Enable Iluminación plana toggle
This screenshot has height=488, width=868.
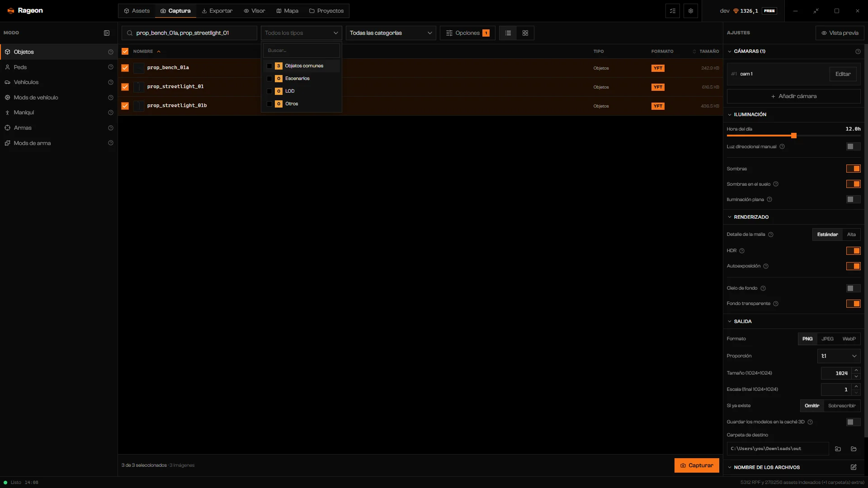pos(853,199)
